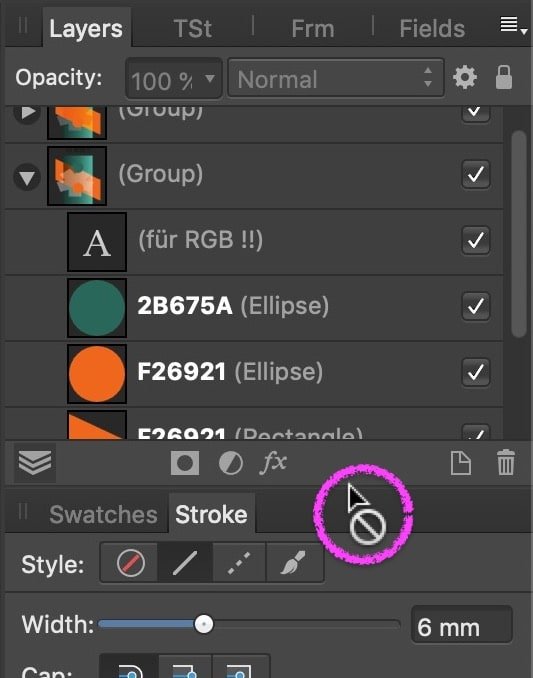Click the Mask Layer icon
The height and width of the screenshot is (678, 533).
pos(185,463)
